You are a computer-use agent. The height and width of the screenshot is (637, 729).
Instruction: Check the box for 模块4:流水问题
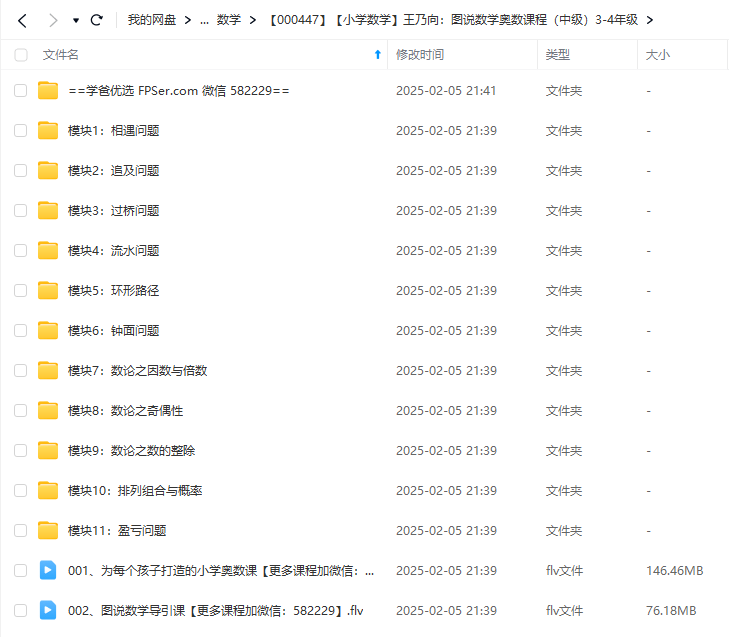pyautogui.click(x=20, y=250)
